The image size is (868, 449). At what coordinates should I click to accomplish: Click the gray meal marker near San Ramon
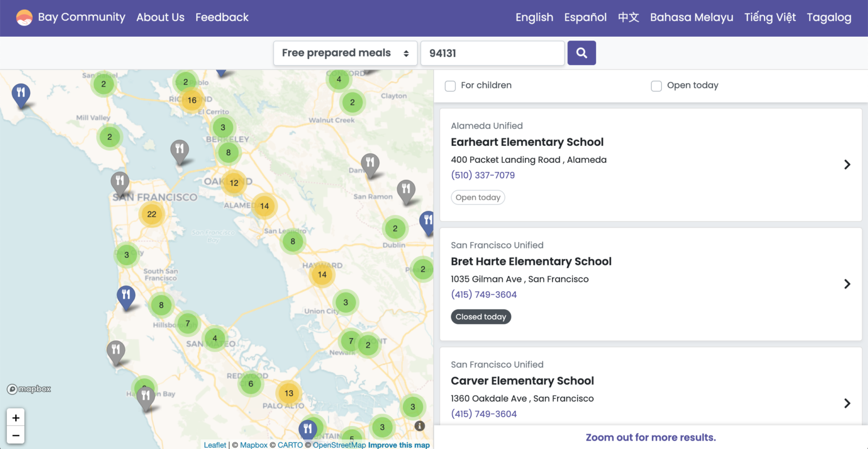point(406,191)
